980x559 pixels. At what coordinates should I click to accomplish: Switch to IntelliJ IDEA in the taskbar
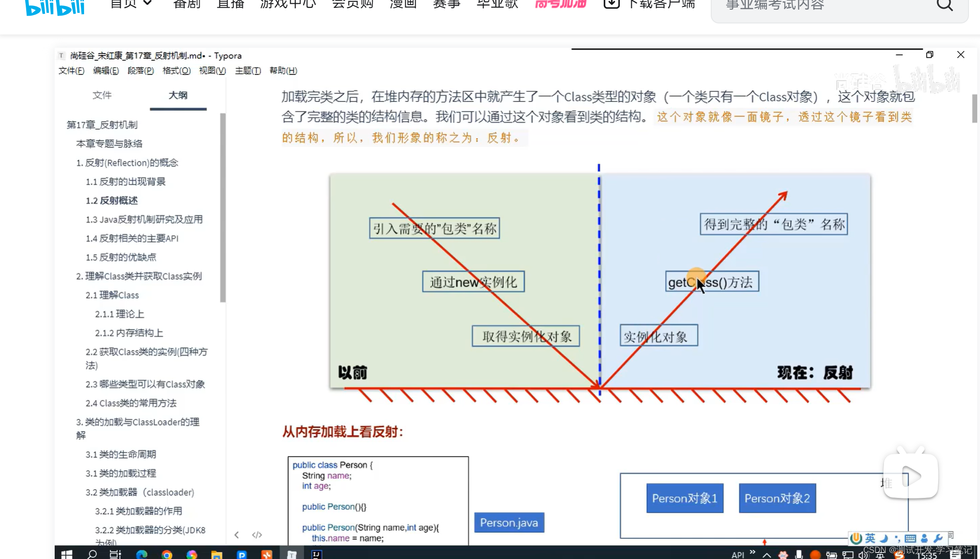pyautogui.click(x=317, y=554)
